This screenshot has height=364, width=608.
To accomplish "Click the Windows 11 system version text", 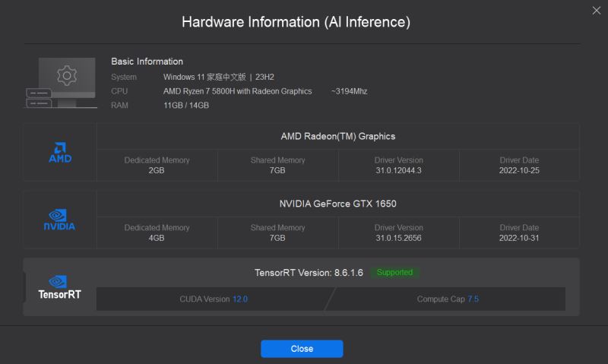I will click(219, 78).
